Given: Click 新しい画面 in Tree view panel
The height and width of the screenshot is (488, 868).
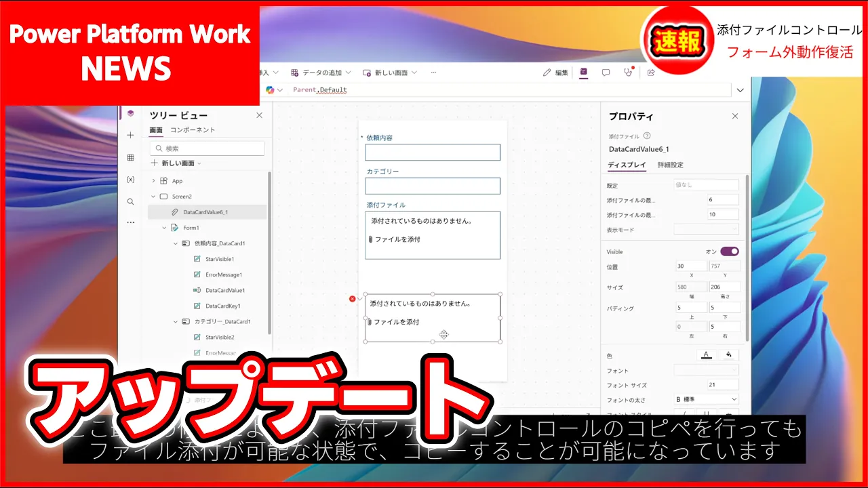Looking at the screenshot, I should (x=176, y=163).
